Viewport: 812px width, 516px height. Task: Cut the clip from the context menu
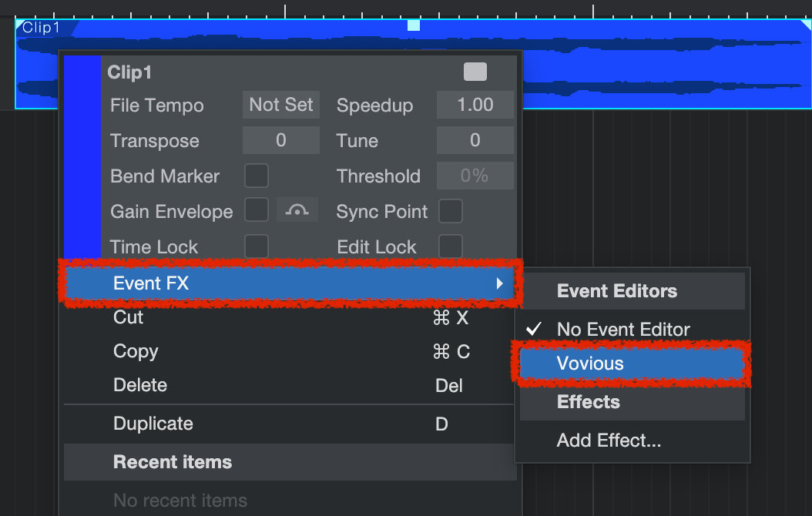(x=129, y=317)
